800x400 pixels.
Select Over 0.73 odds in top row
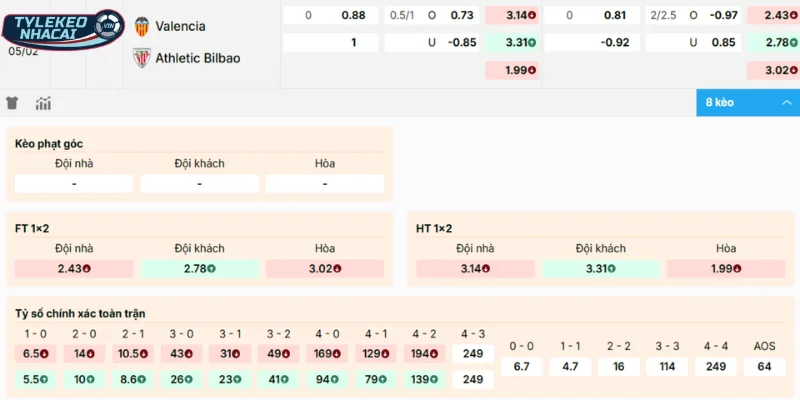point(461,15)
